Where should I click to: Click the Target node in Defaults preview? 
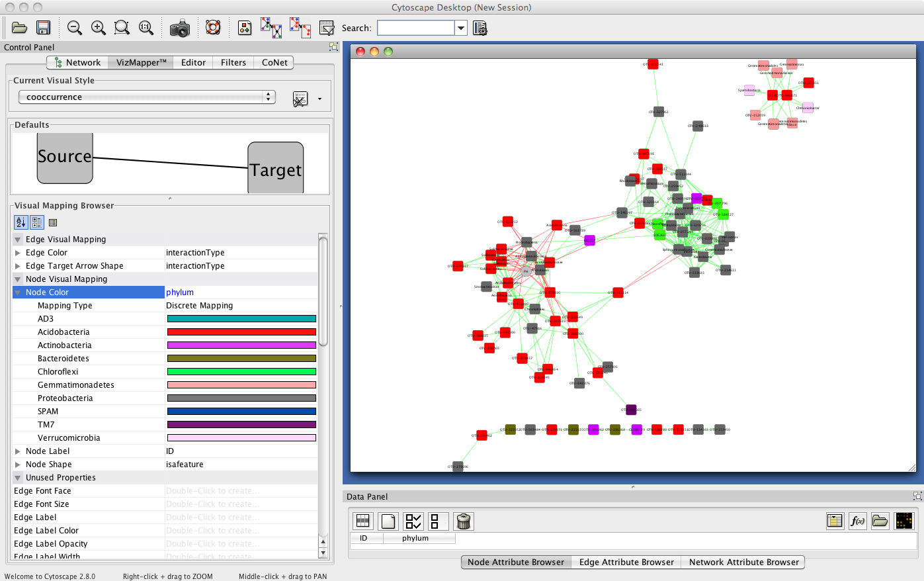(x=276, y=168)
